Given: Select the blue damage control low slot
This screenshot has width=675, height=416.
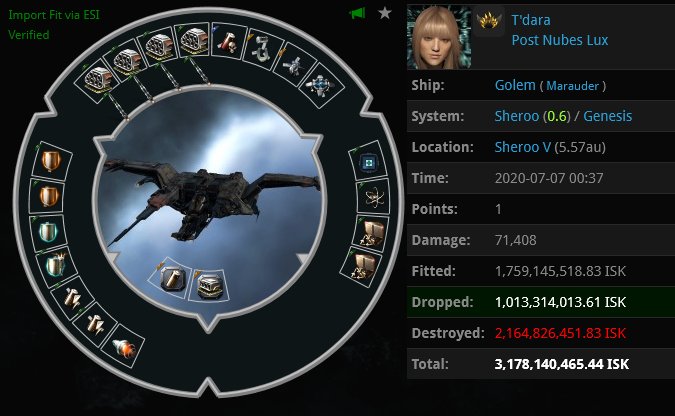Looking at the screenshot, I should click(x=368, y=163).
